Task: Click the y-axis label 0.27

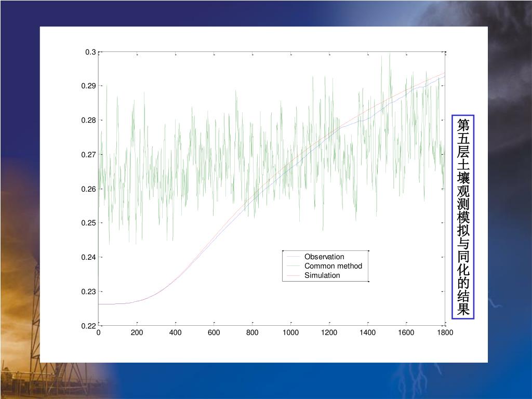Action: (x=88, y=155)
